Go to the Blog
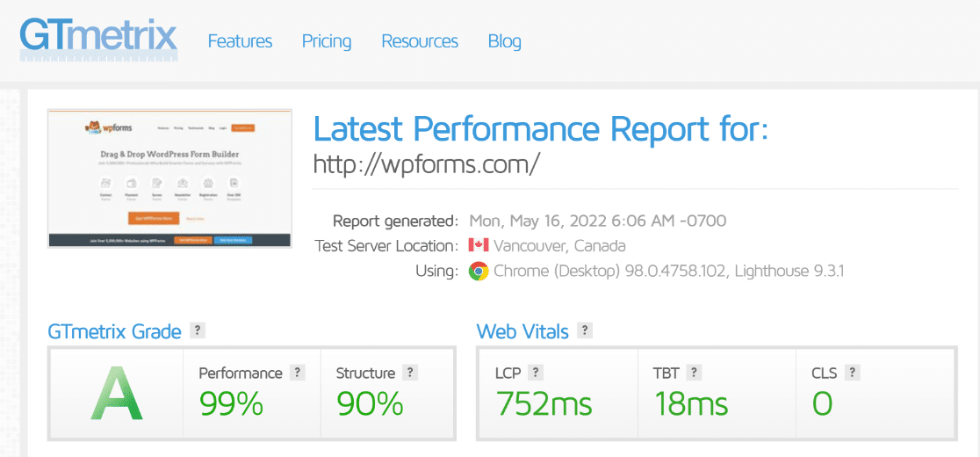 click(504, 41)
